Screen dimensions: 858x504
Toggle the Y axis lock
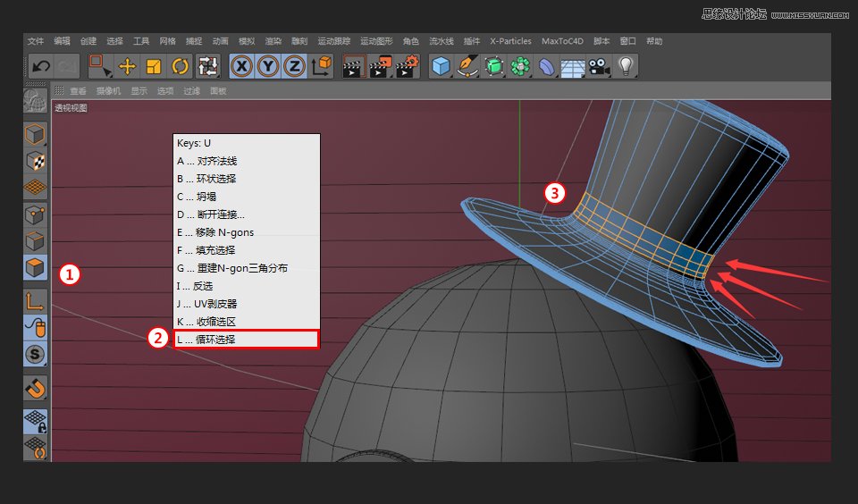(267, 66)
